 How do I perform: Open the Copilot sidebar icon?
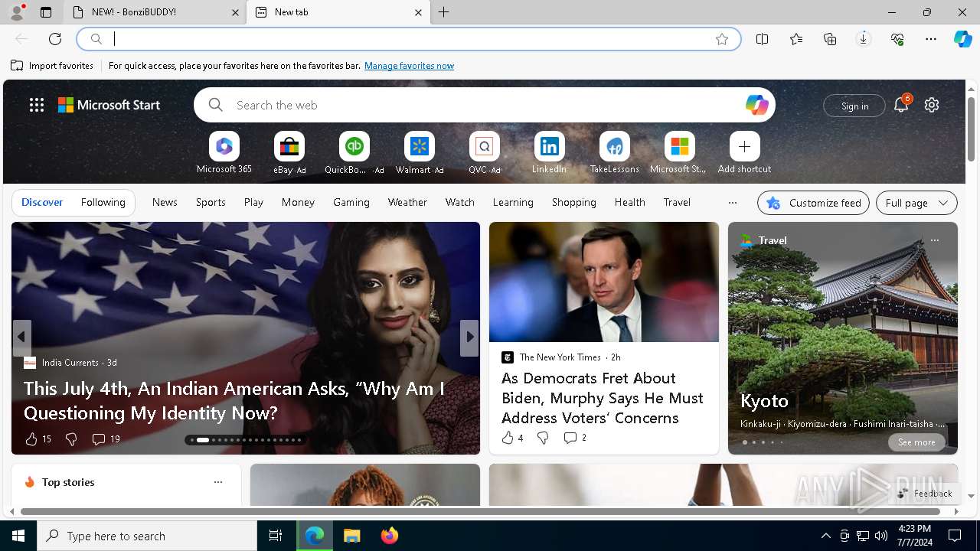(x=963, y=39)
